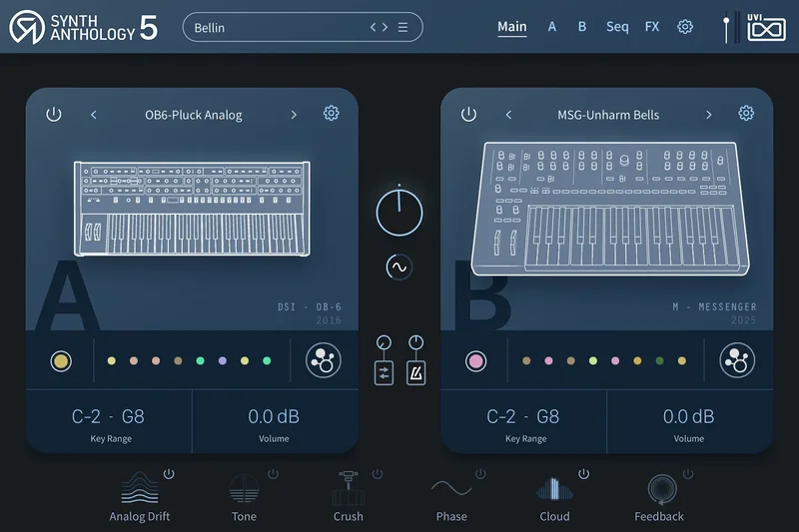Select the large yellow color circle in layer A
The width and height of the screenshot is (799, 532).
tap(61, 361)
